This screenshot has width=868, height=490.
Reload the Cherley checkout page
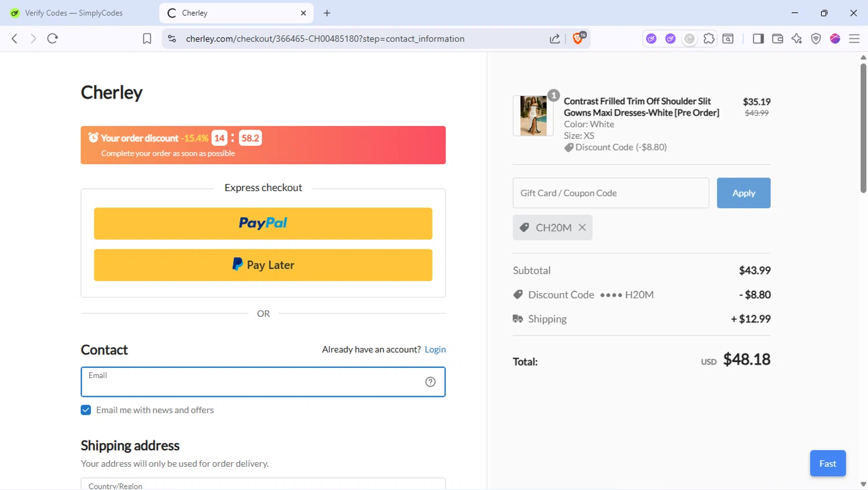pos(53,39)
